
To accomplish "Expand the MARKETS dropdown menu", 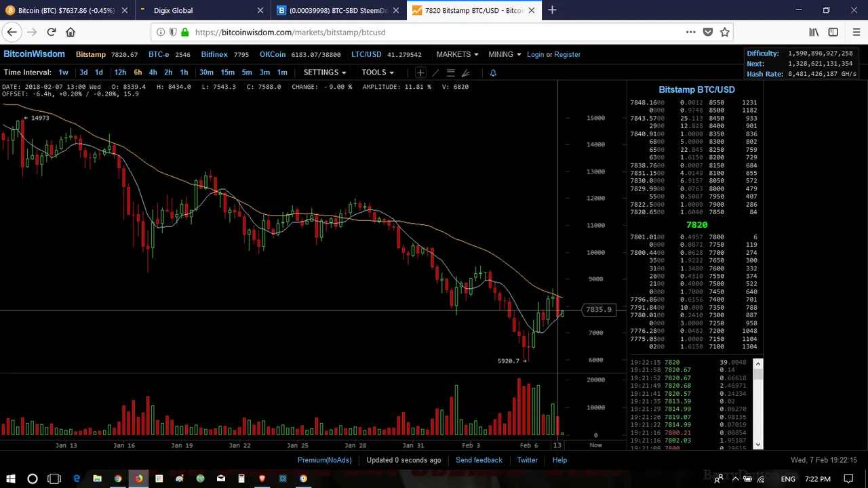I will tap(457, 54).
